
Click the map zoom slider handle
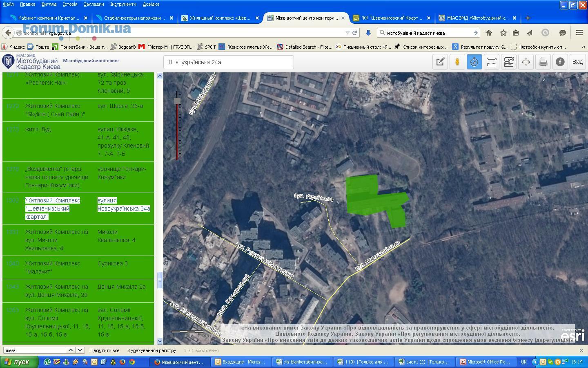[x=177, y=101]
